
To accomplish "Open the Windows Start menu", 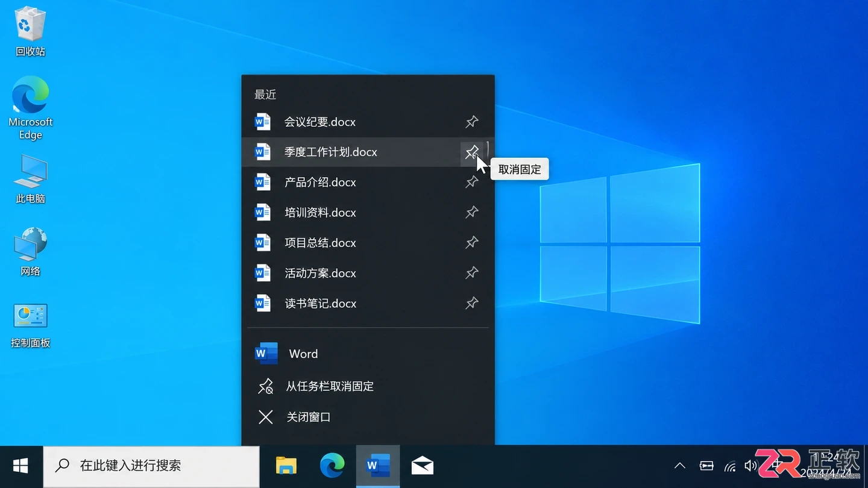I will coord(21,466).
